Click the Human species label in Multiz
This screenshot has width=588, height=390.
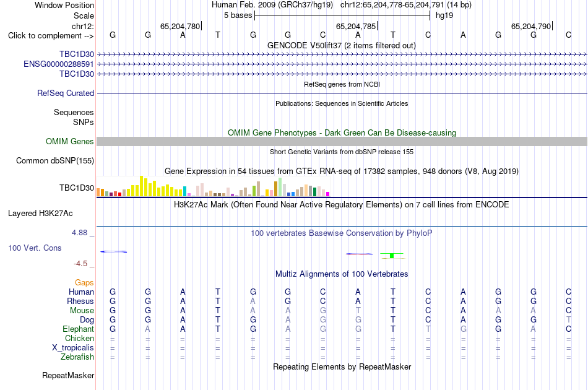(x=81, y=292)
